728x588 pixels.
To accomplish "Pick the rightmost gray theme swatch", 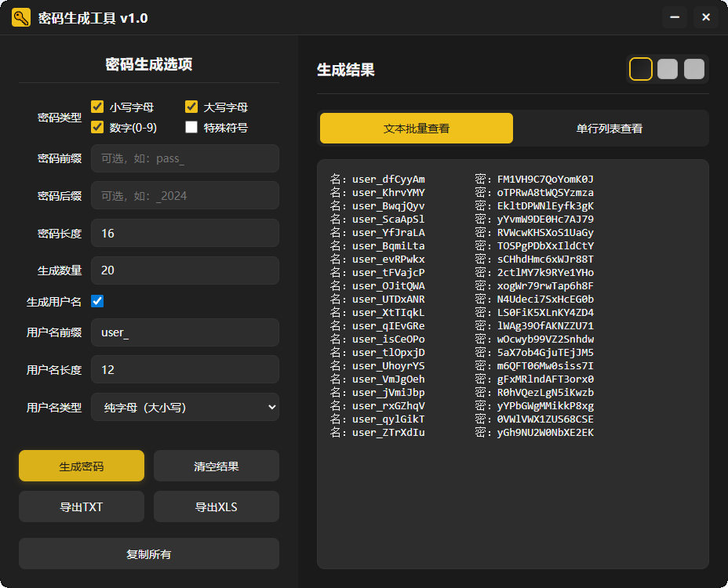I will [694, 69].
